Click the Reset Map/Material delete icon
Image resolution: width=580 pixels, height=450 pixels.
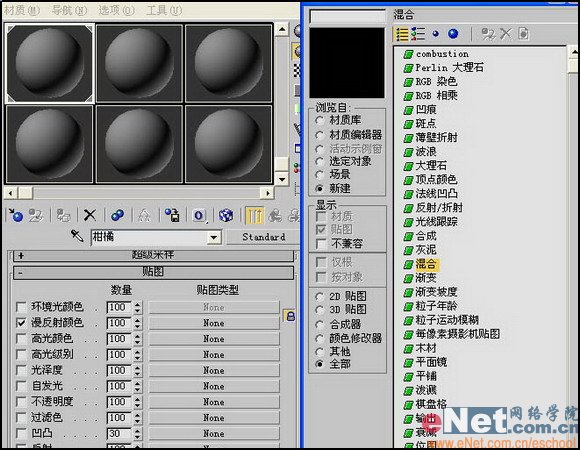(90, 215)
